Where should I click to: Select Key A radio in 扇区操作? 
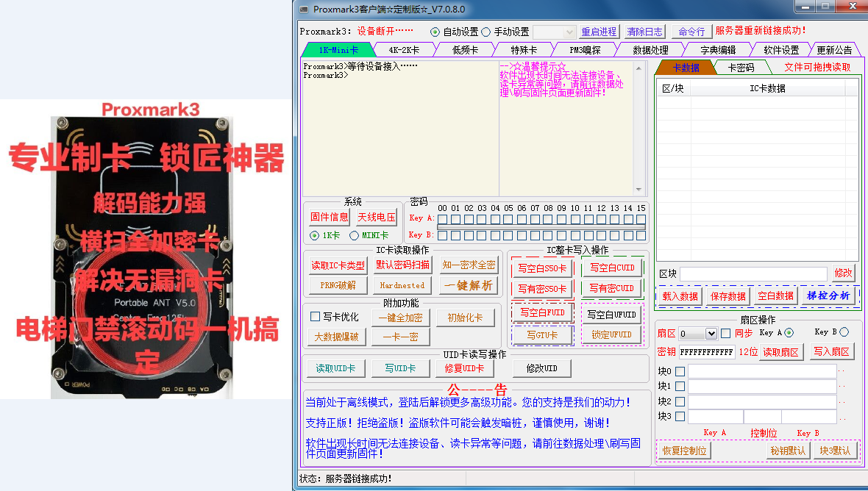(x=789, y=332)
